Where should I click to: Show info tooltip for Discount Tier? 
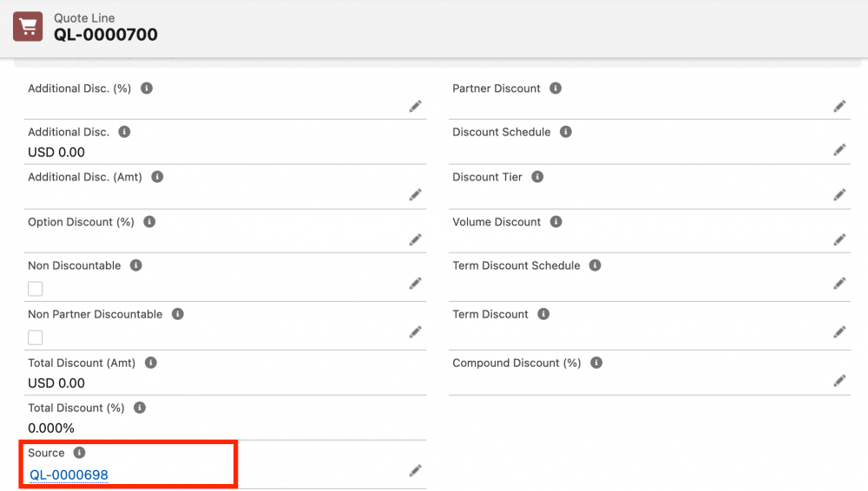point(537,177)
